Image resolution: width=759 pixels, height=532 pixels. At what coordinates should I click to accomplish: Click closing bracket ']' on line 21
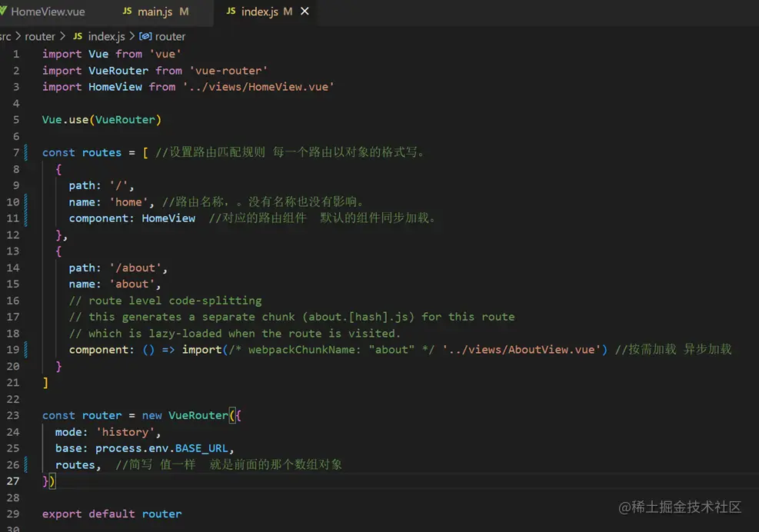(45, 382)
